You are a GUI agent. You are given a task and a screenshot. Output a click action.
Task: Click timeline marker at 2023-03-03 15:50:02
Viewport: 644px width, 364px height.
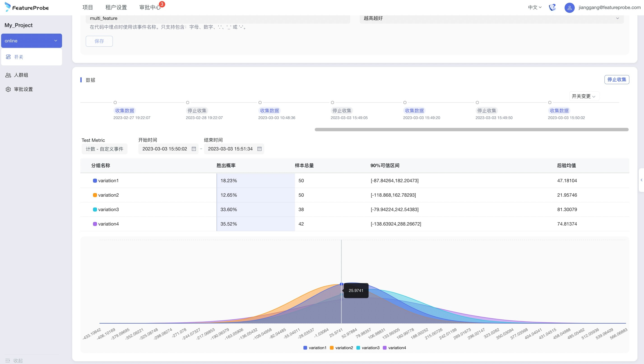550,102
